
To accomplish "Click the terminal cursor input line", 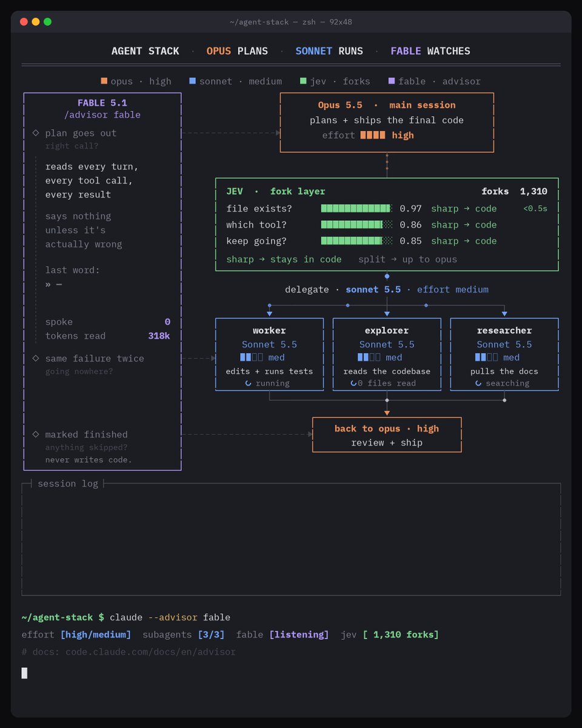I will pyautogui.click(x=291, y=673).
